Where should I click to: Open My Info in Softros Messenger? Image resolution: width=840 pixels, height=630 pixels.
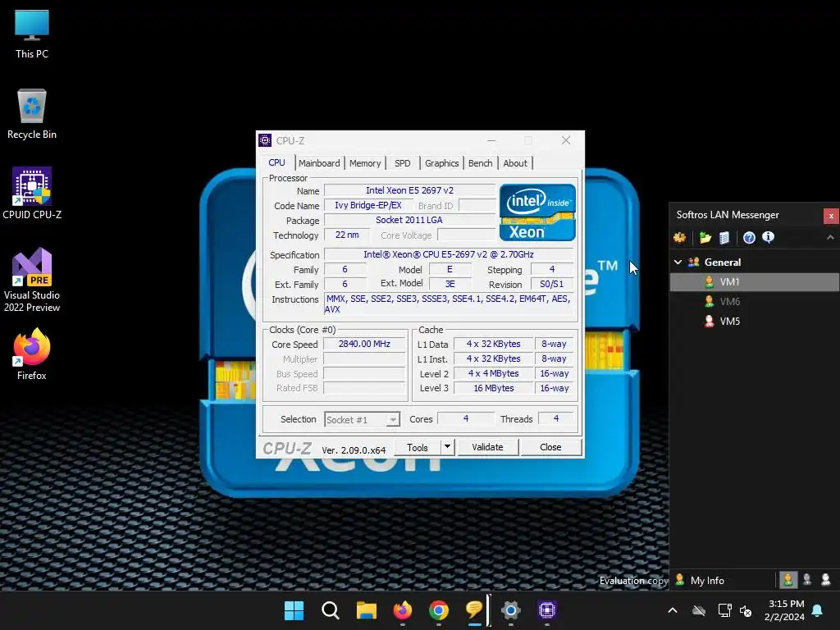click(x=701, y=580)
